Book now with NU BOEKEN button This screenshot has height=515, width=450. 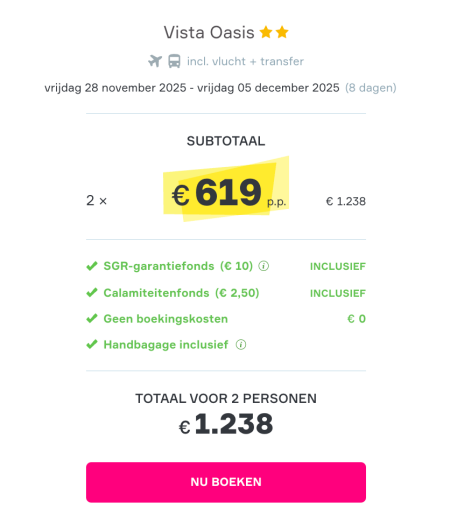226,482
